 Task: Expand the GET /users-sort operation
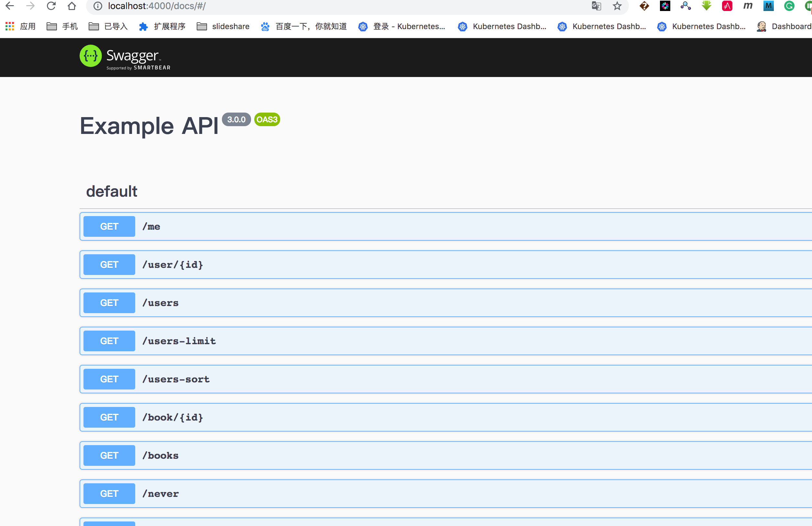pos(445,379)
